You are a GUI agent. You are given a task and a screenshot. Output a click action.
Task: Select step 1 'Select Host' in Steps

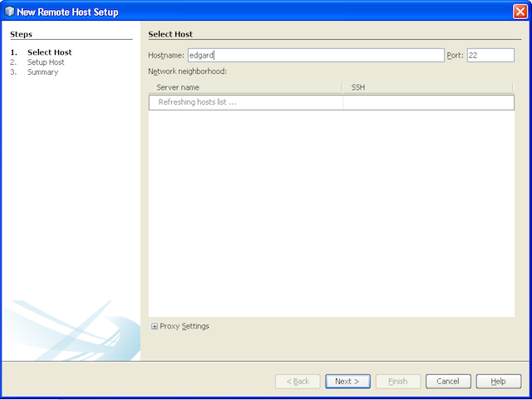pos(50,52)
